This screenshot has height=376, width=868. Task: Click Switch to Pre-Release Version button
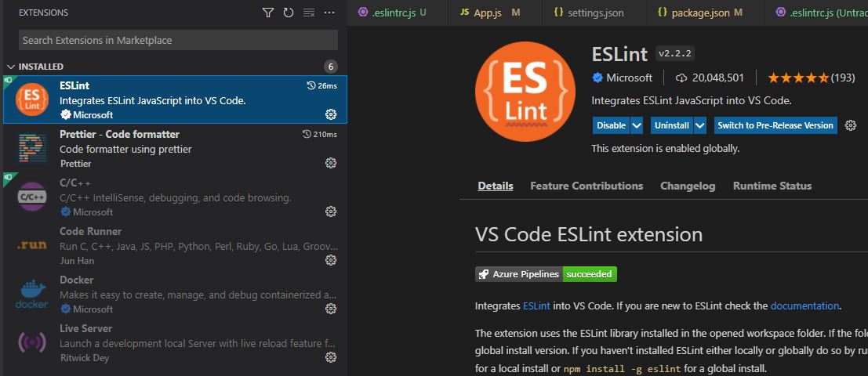pyautogui.click(x=775, y=125)
